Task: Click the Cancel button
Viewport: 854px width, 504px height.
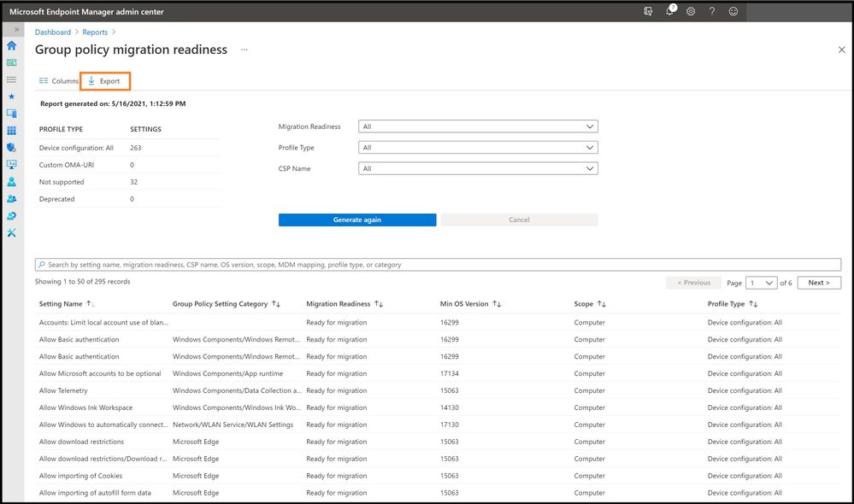Action: (519, 220)
